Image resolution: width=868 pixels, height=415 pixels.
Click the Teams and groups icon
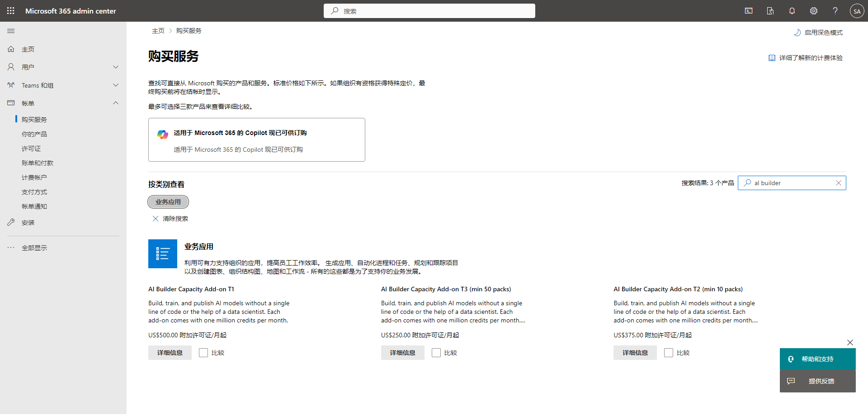11,85
